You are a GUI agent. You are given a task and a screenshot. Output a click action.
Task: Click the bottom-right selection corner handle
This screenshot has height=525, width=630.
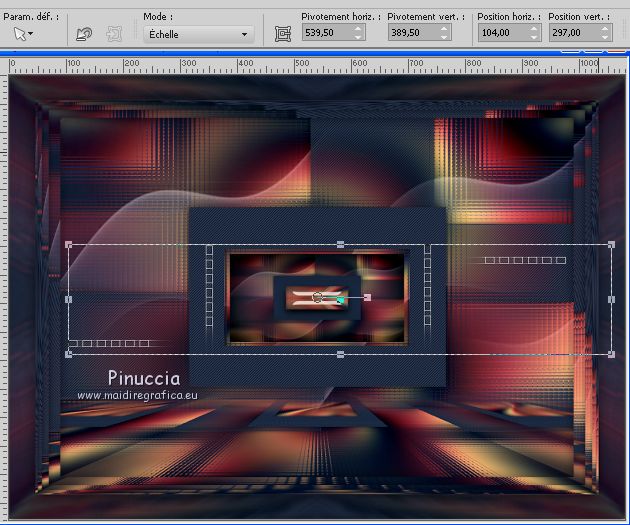click(x=611, y=353)
